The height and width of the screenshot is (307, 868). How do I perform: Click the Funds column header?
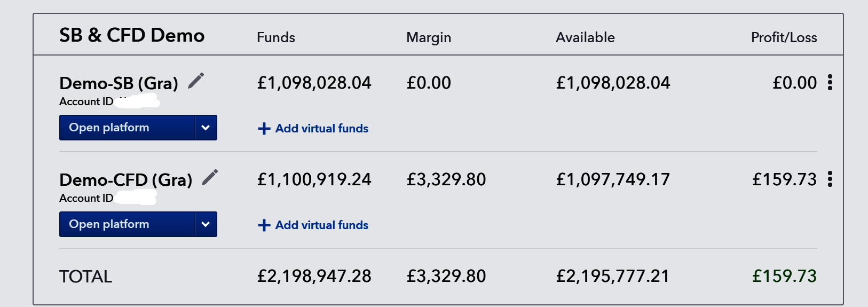(x=276, y=37)
